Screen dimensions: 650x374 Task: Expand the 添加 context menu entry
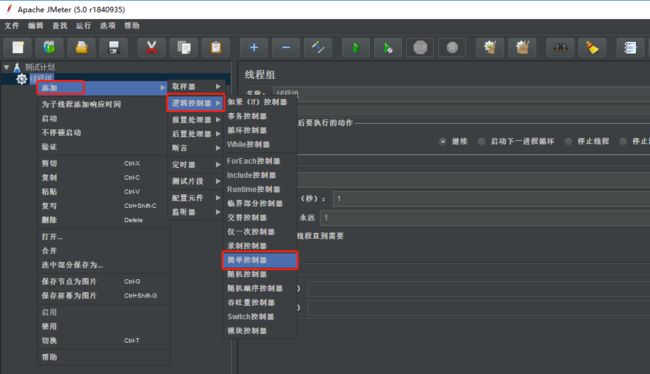[x=102, y=88]
